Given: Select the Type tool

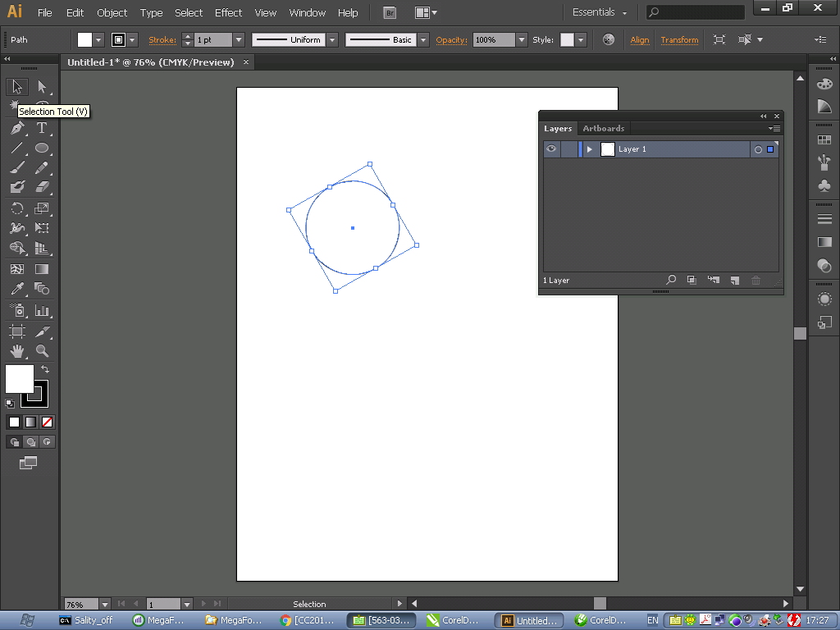Looking at the screenshot, I should [42, 128].
